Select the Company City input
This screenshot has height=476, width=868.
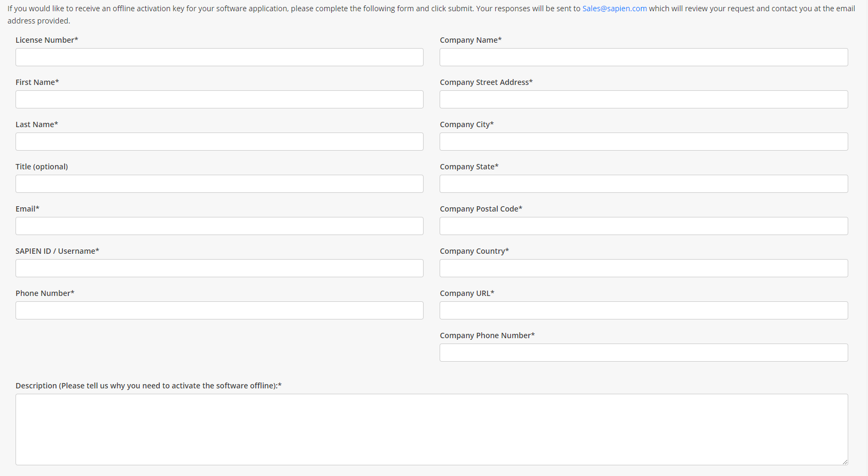point(644,142)
